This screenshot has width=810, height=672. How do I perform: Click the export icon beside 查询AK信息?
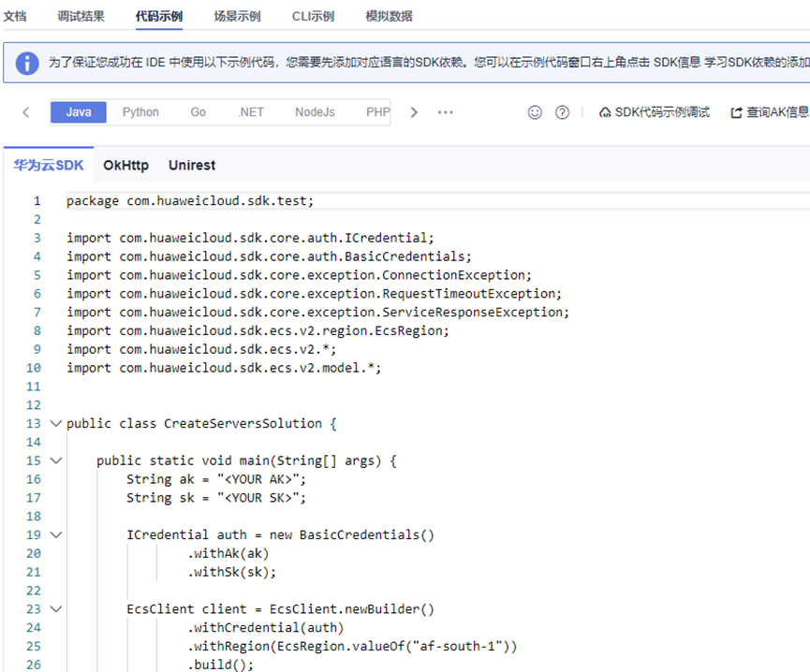pyautogui.click(x=736, y=112)
